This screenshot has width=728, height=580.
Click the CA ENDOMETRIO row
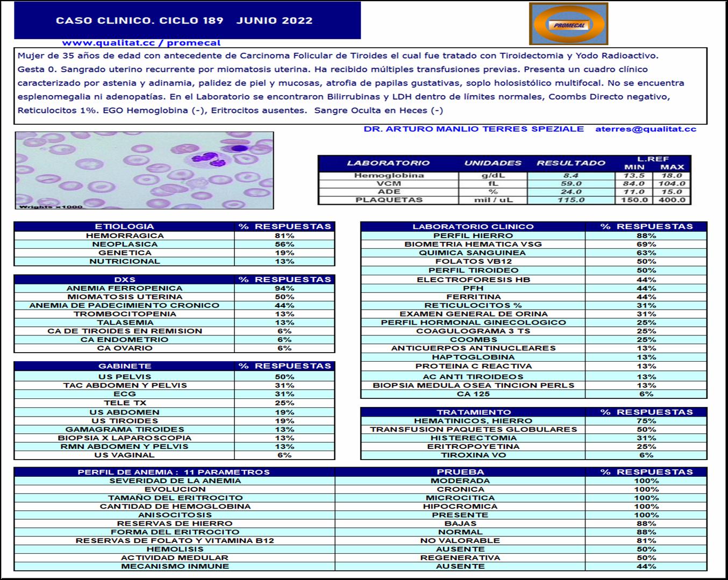point(174,340)
